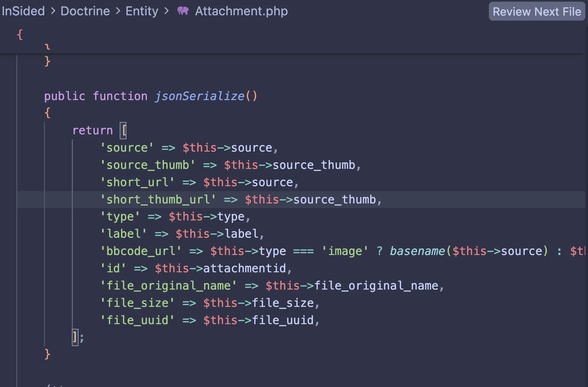Viewport: 588px width, 387px height.
Task: Expand chevron after Entity breadcrumb
Action: [166, 11]
